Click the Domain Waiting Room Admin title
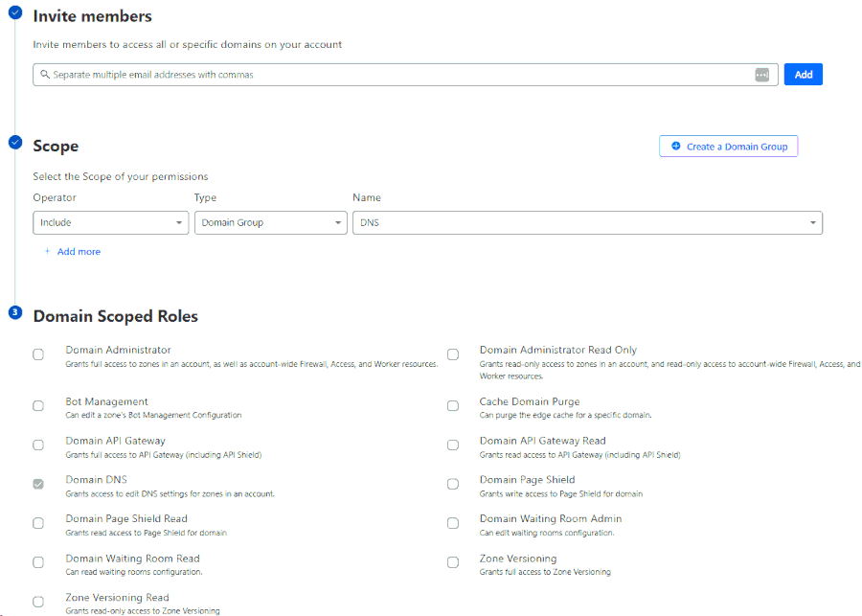This screenshot has height=616, width=862. coord(551,518)
